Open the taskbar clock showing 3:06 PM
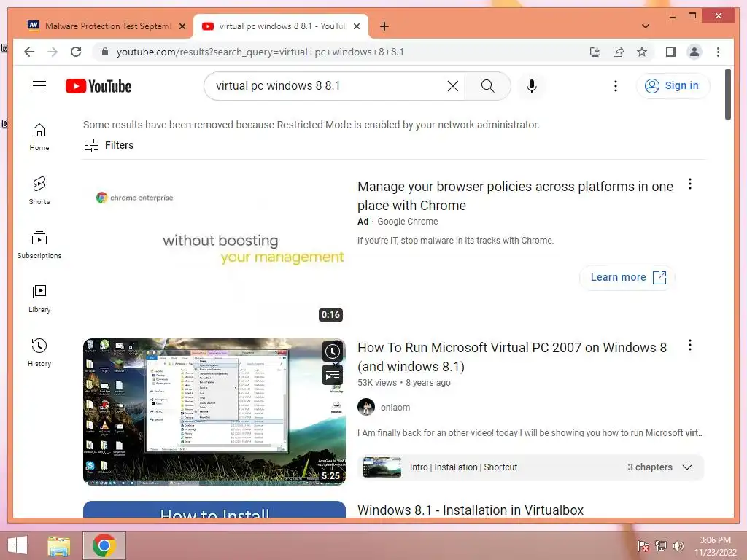The width and height of the screenshot is (747, 560). pos(715,545)
